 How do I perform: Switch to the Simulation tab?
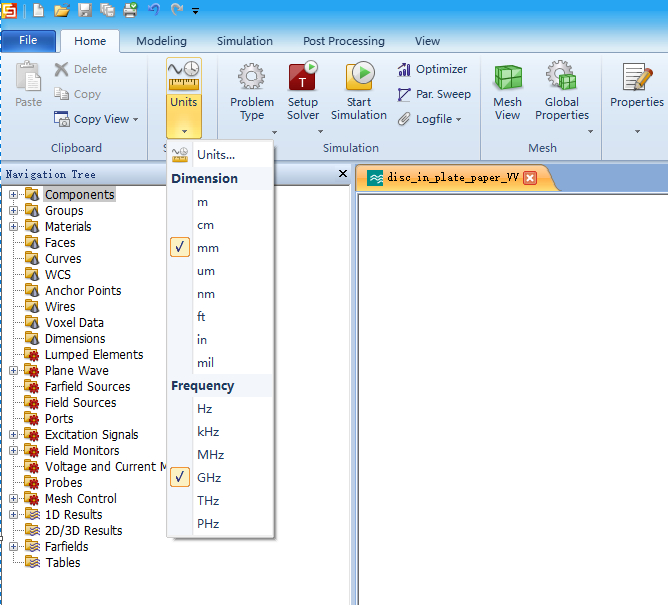(x=245, y=41)
